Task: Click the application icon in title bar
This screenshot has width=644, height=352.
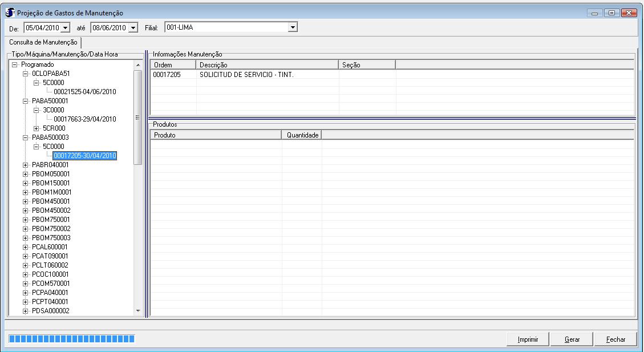Action: coord(7,13)
